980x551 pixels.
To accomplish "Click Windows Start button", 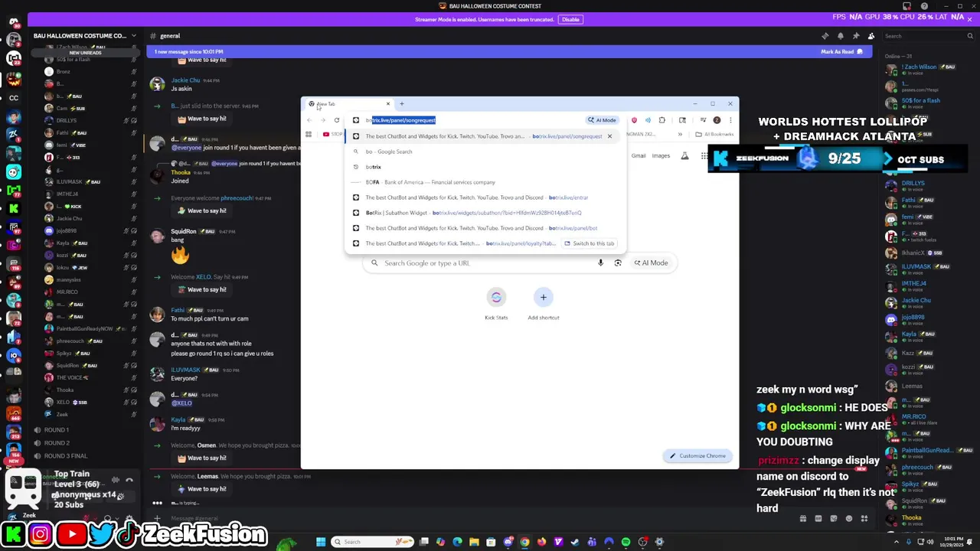I will tap(321, 542).
